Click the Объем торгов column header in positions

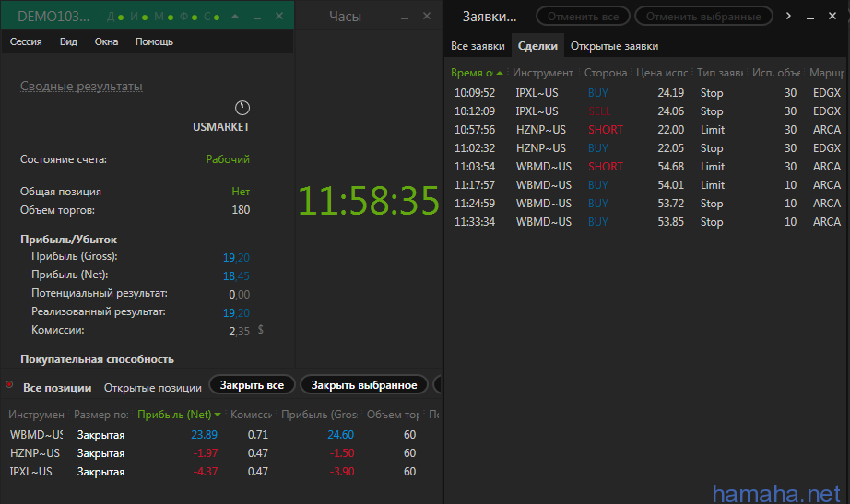393,415
